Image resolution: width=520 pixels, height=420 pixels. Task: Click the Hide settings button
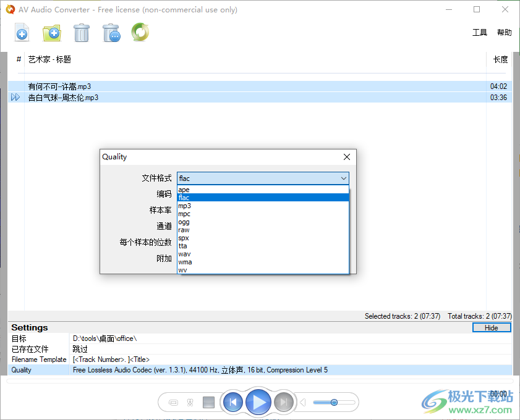click(492, 327)
